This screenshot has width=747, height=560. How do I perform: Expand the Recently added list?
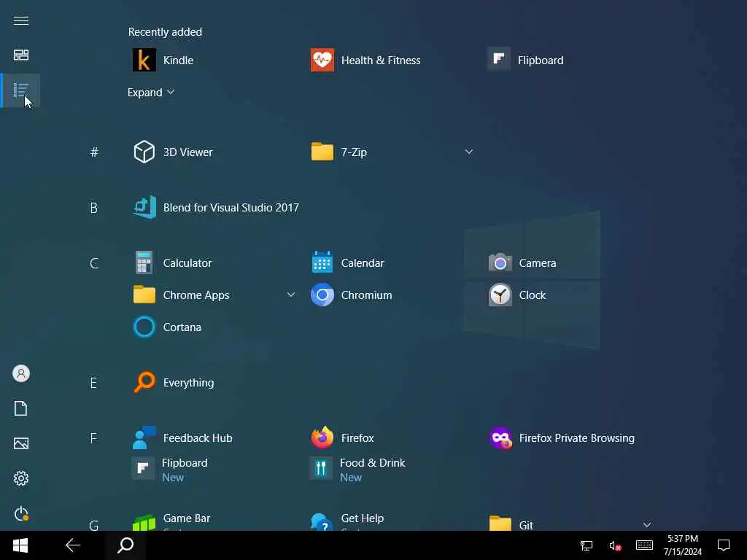[150, 93]
